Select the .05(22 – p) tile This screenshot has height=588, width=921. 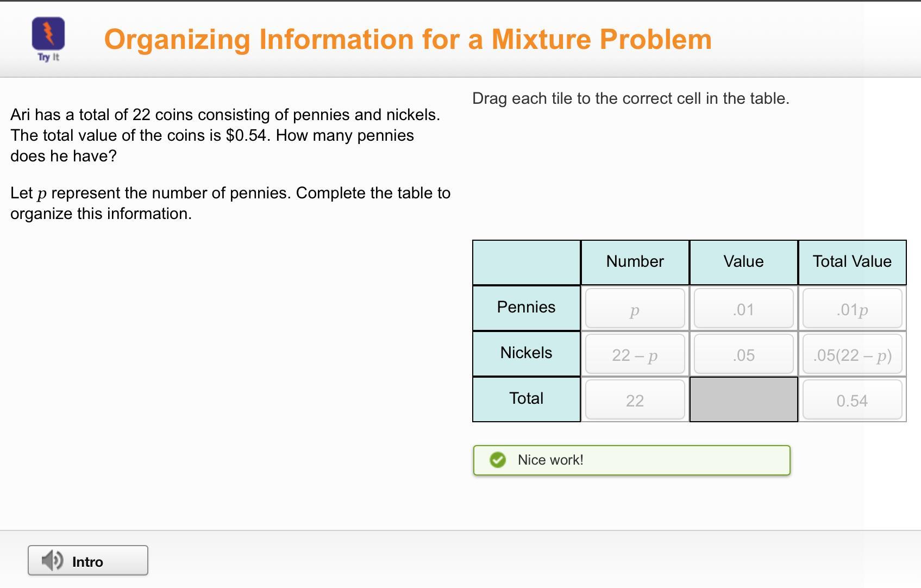point(852,354)
